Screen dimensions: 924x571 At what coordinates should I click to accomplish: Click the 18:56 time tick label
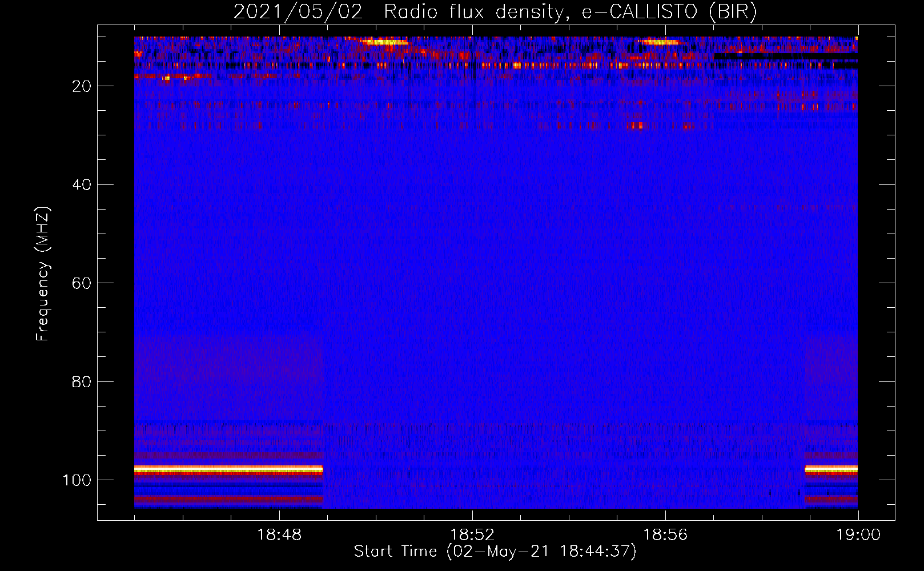[x=665, y=535]
